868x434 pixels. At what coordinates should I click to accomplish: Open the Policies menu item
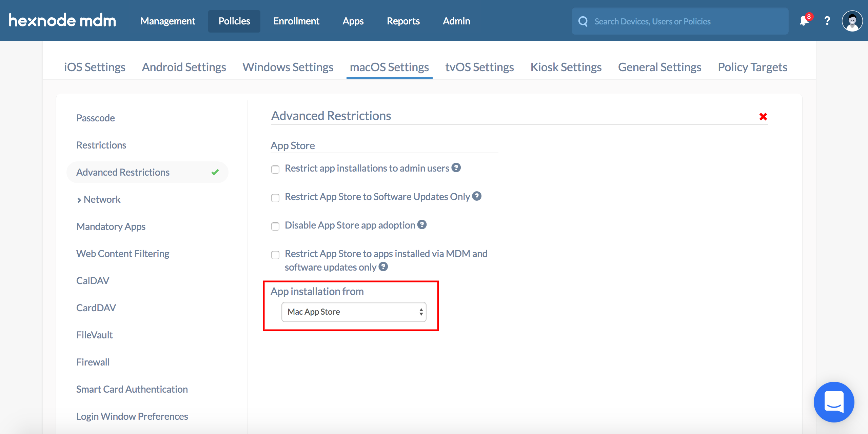233,20
